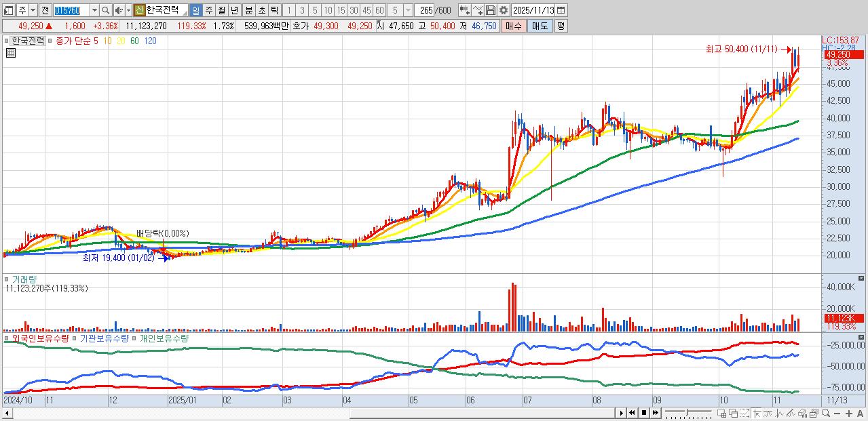Switch to minute chart (분)

coord(248,10)
